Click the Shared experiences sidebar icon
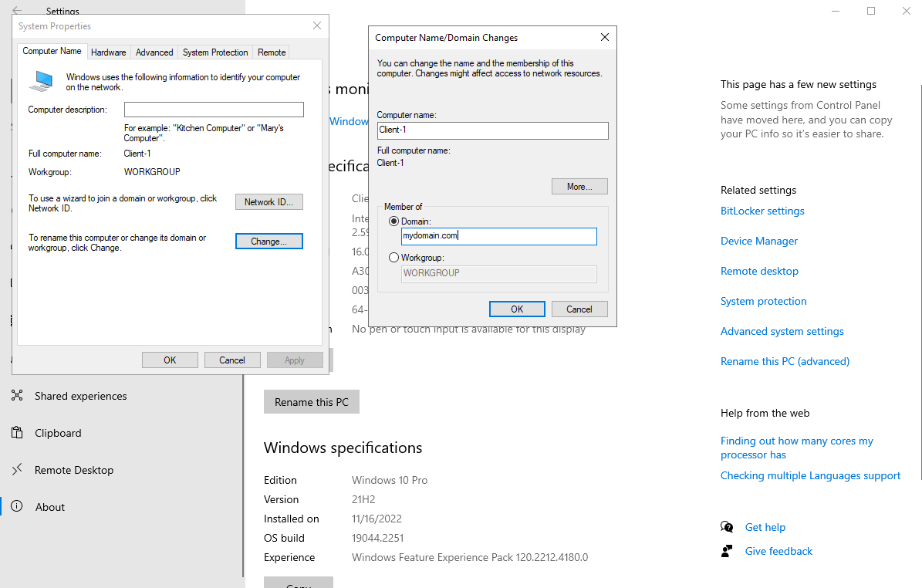922x588 pixels. pyautogui.click(x=17, y=396)
